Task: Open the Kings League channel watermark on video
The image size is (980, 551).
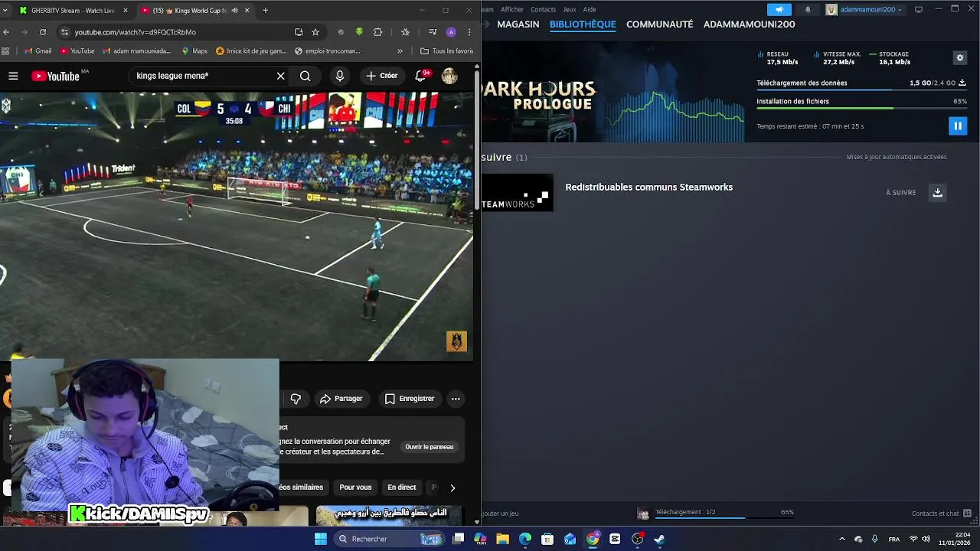Action: 456,341
